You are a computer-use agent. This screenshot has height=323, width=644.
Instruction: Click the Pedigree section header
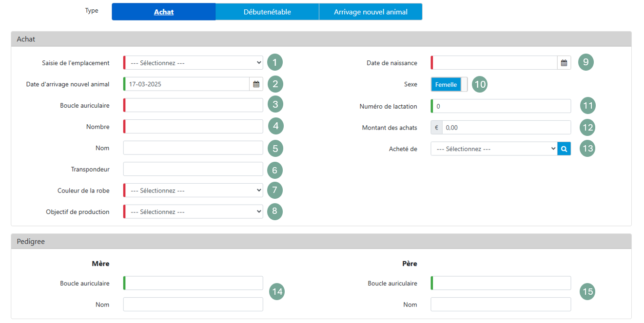point(321,241)
